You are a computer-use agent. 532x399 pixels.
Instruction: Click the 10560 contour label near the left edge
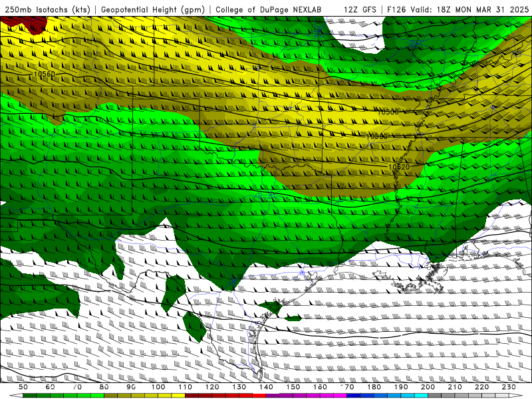(x=45, y=74)
